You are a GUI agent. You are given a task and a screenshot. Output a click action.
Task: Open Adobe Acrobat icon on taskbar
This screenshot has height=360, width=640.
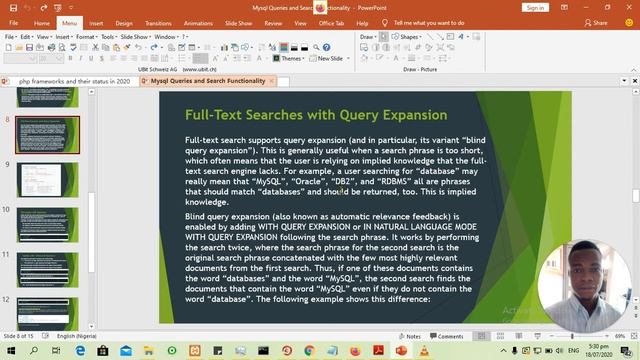pyautogui.click(x=378, y=351)
